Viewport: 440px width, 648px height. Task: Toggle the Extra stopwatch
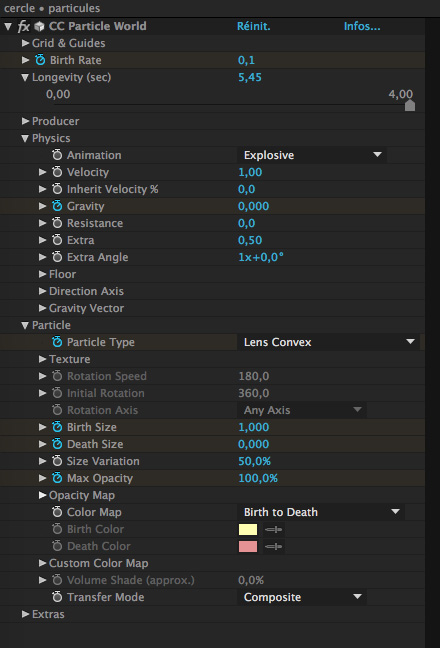pyautogui.click(x=57, y=240)
